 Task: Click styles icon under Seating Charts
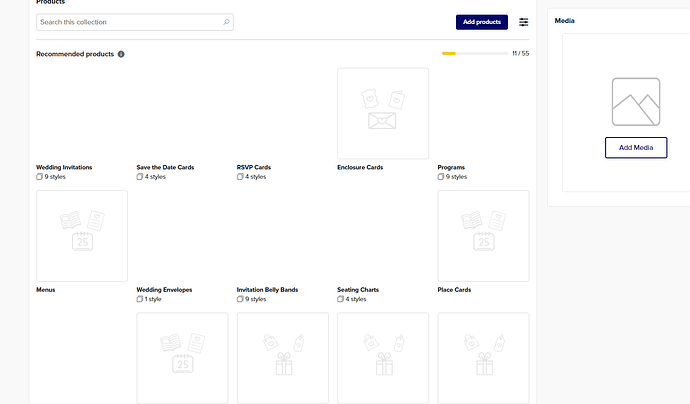340,299
